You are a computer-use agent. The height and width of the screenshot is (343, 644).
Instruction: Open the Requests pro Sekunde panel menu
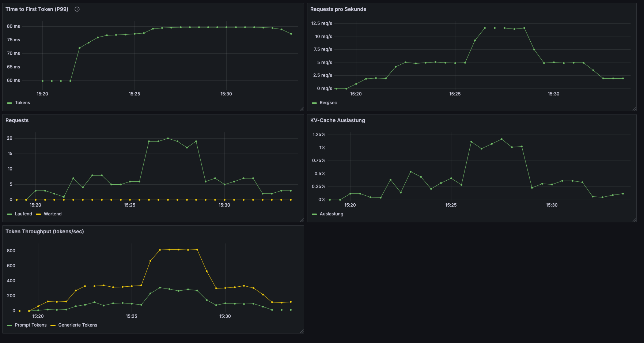(337, 9)
